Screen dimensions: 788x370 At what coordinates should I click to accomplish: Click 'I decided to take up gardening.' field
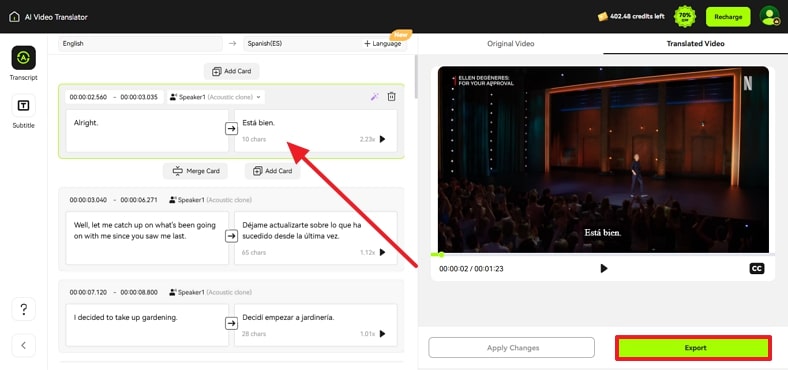click(147, 325)
